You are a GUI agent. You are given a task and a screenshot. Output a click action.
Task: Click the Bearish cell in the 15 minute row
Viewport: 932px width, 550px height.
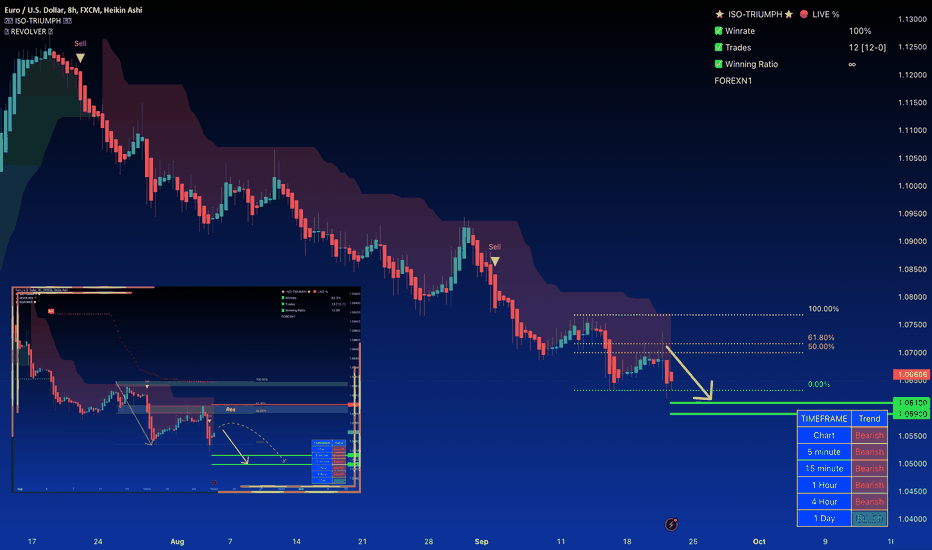[869, 469]
